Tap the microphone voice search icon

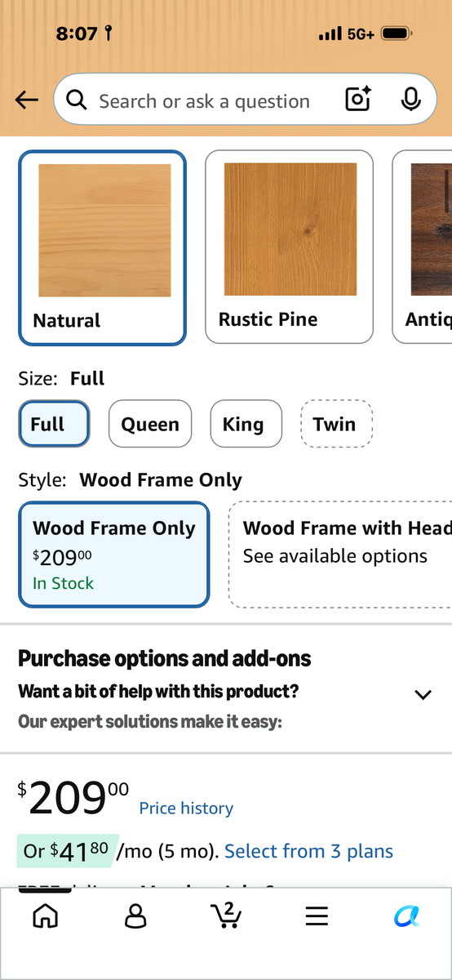411,100
